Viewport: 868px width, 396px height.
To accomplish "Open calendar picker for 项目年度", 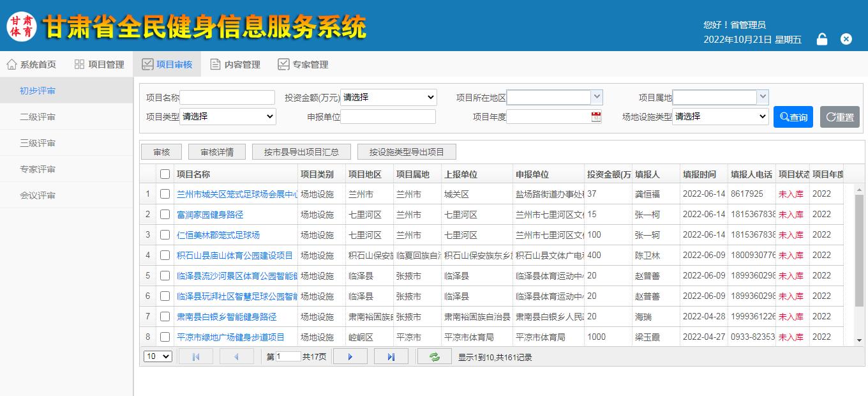I will click(x=596, y=117).
